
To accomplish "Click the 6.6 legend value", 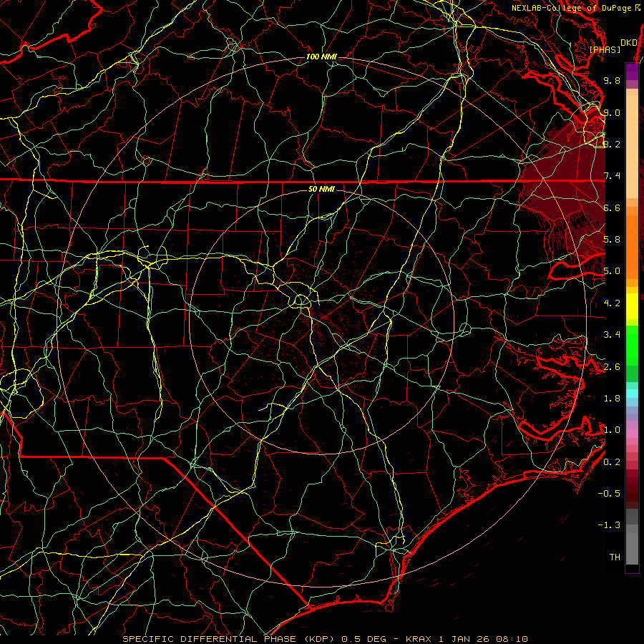I will (x=612, y=208).
